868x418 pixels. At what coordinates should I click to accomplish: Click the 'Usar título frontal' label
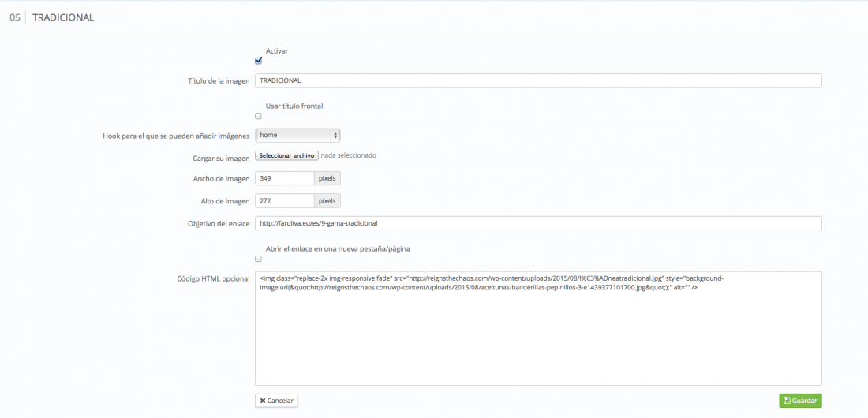[294, 106]
